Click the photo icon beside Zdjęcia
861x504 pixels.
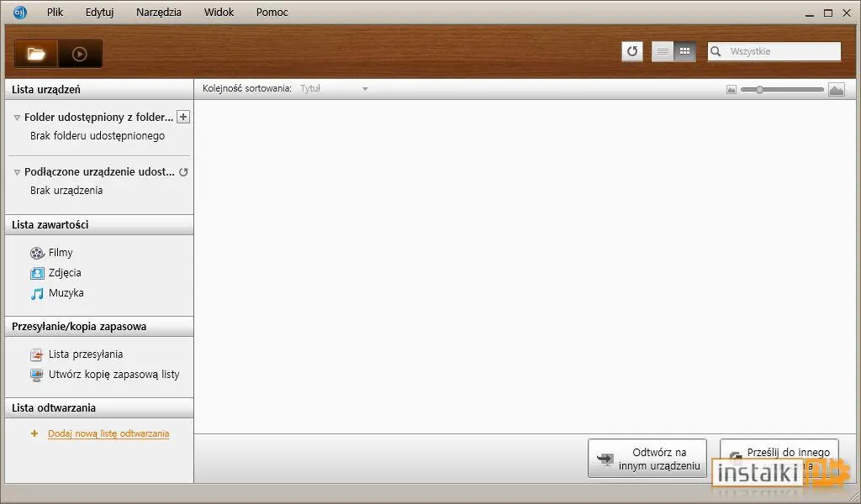[x=37, y=272]
